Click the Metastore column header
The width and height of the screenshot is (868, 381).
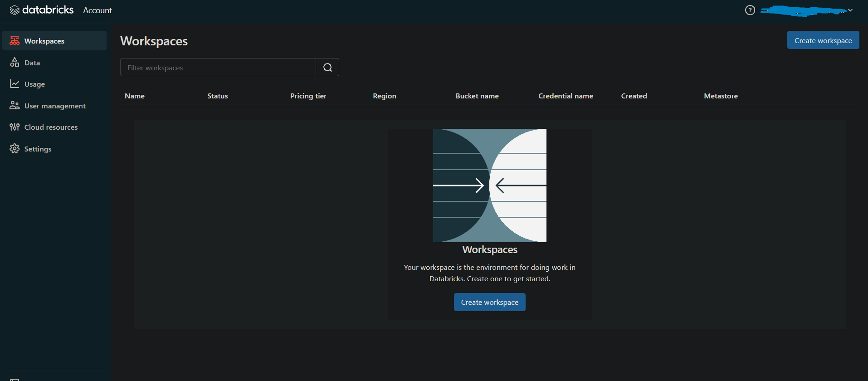(721, 96)
